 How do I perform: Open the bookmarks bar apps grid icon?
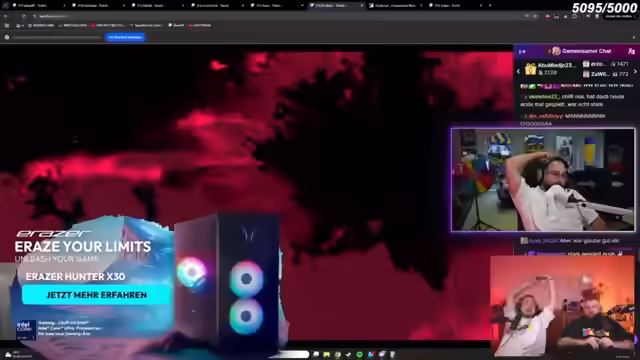(x=7, y=25)
